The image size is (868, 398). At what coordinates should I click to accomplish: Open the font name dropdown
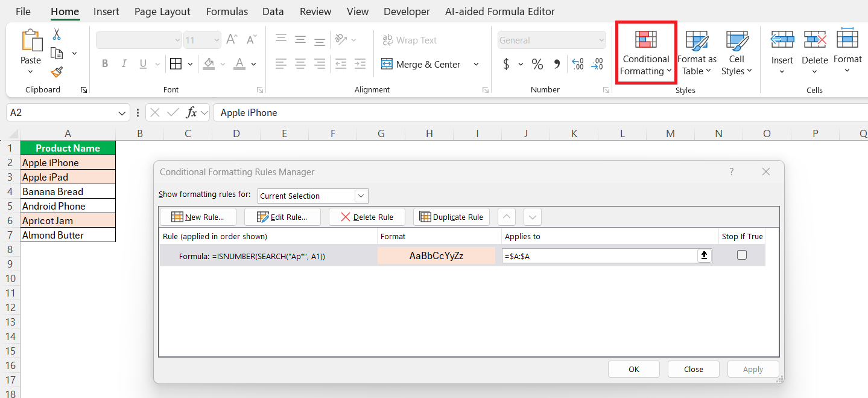177,40
